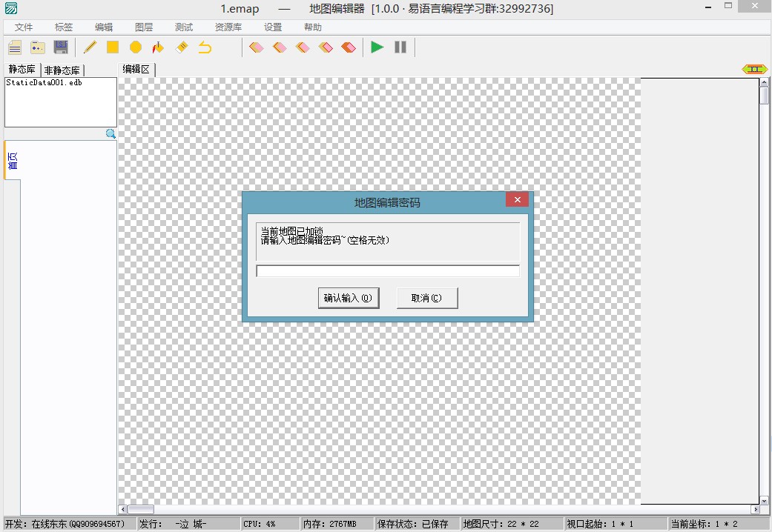Click the 当前坐标: 1 * 2 status entry

pos(718,524)
